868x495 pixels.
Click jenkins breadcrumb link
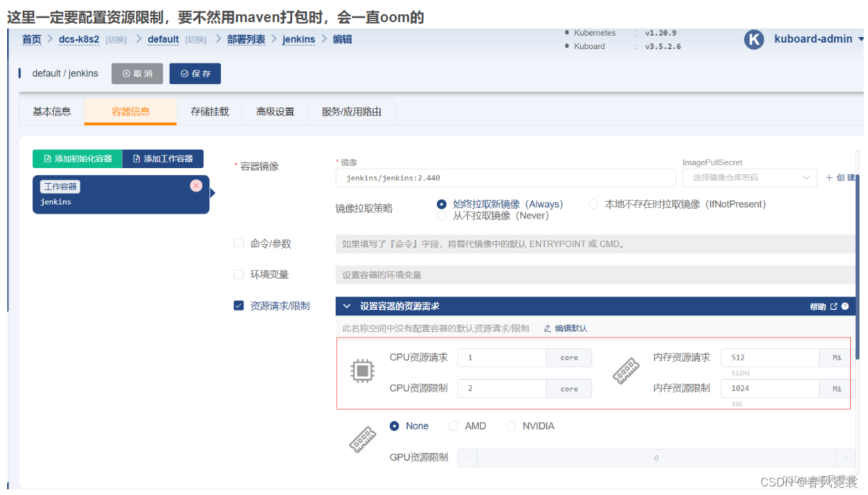299,39
